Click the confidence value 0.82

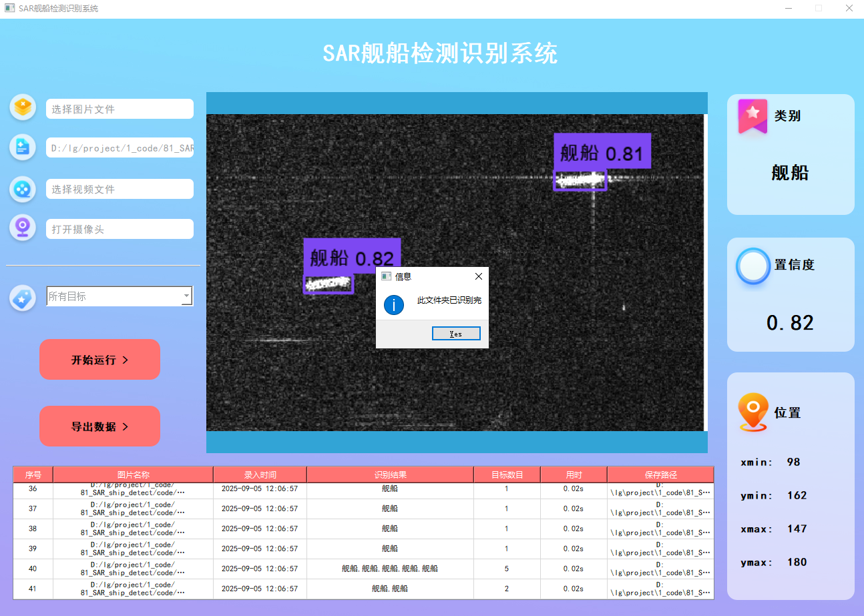point(790,323)
